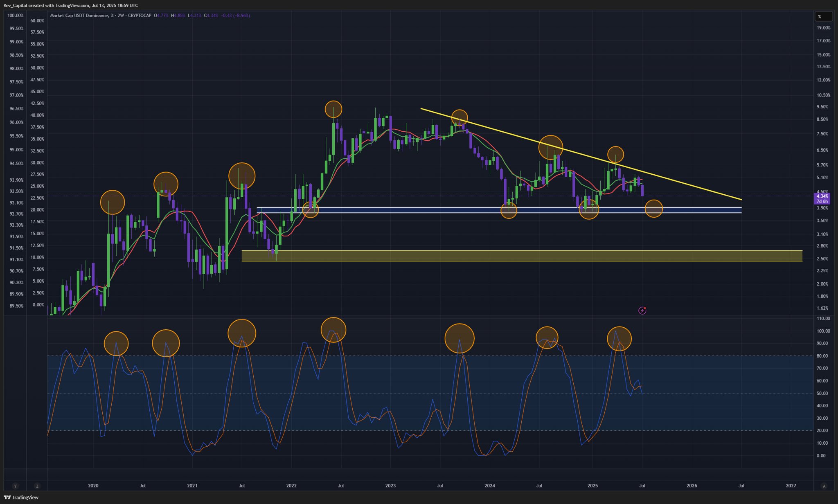
Task: Select the blue horizontal support band
Action: click(x=499, y=210)
